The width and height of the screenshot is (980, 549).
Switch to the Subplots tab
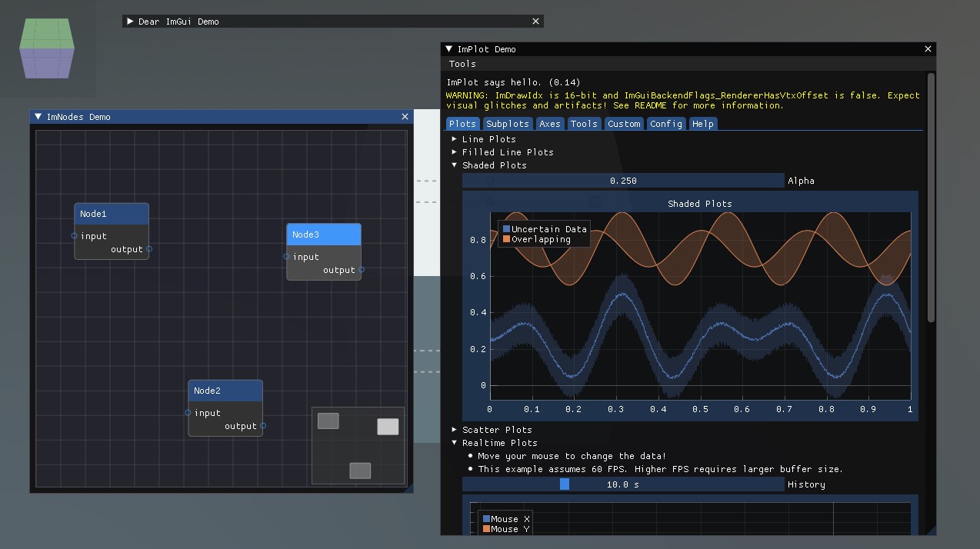[508, 124]
